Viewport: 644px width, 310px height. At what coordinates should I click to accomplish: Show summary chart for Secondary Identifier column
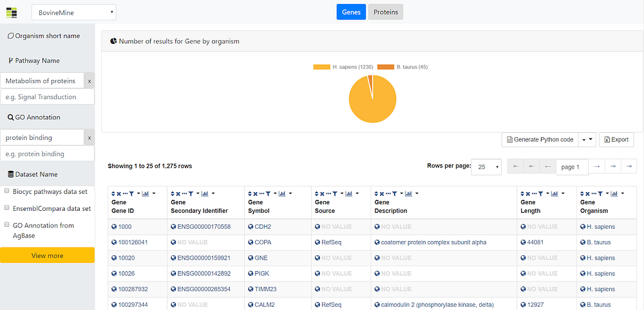click(x=205, y=193)
